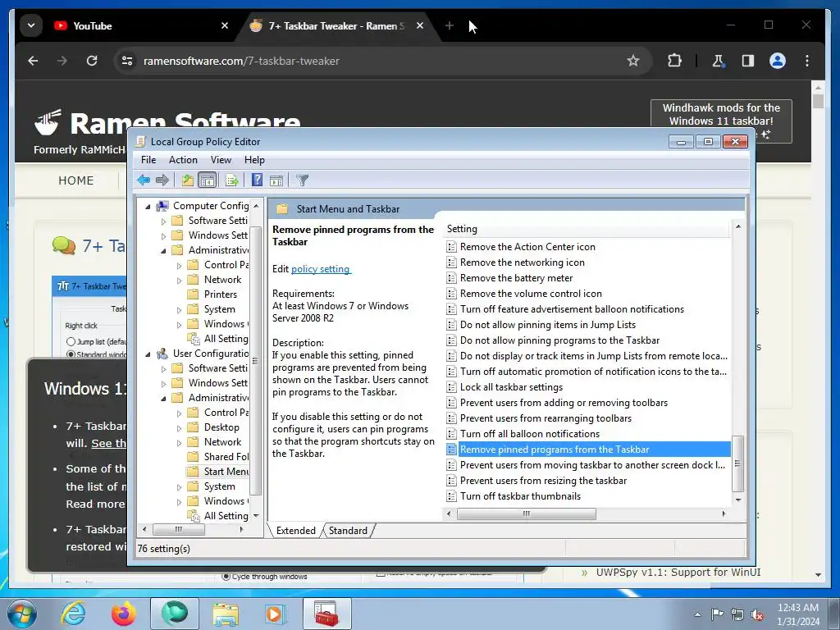Show hidden tray icons arrow
The image size is (840, 630).
tap(697, 614)
